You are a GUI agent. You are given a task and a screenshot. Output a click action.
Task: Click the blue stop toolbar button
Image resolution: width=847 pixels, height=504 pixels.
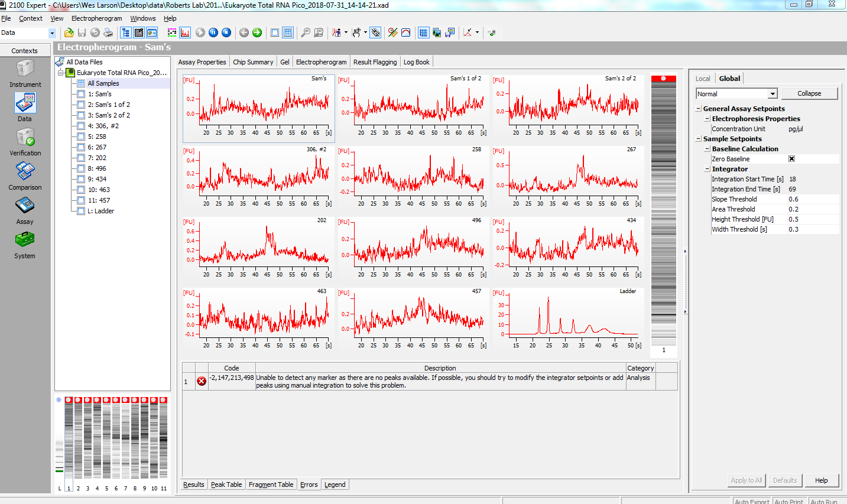(x=226, y=32)
